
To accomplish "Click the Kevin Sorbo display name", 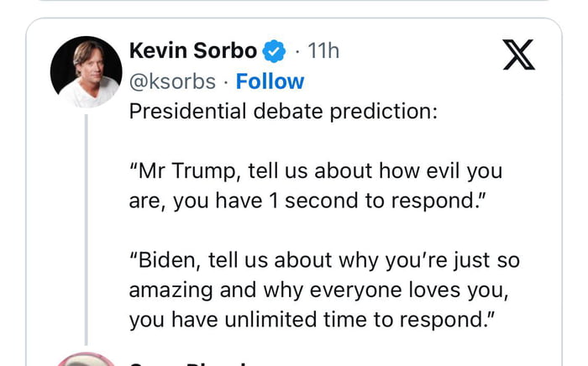I will tap(192, 51).
